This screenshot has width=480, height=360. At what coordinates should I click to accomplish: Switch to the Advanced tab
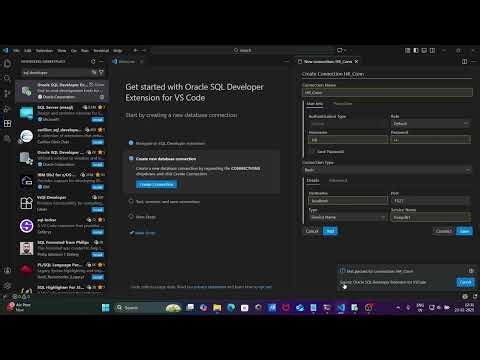coord(338,180)
